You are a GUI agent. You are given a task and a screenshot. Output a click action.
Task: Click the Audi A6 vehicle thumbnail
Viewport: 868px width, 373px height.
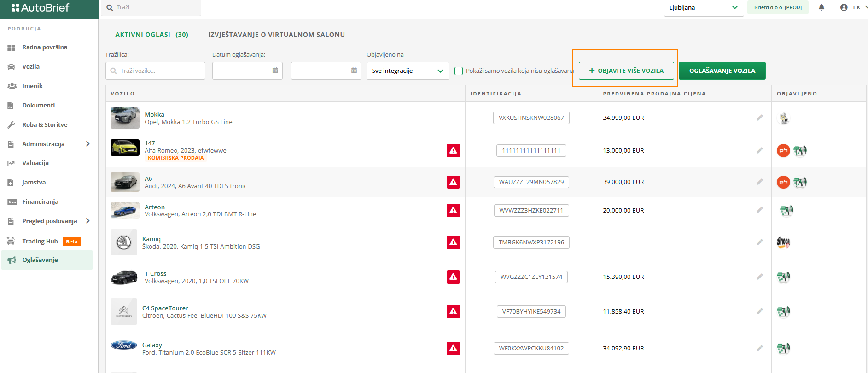[x=125, y=182]
